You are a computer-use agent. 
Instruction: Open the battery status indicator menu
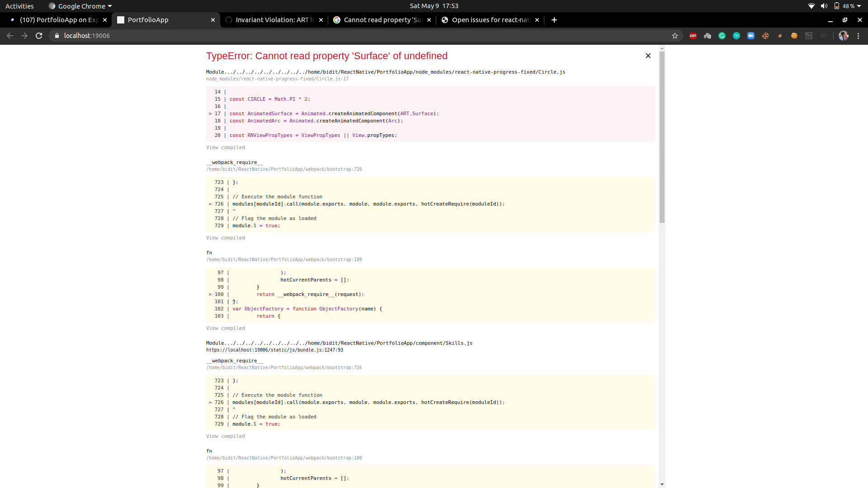coord(838,6)
